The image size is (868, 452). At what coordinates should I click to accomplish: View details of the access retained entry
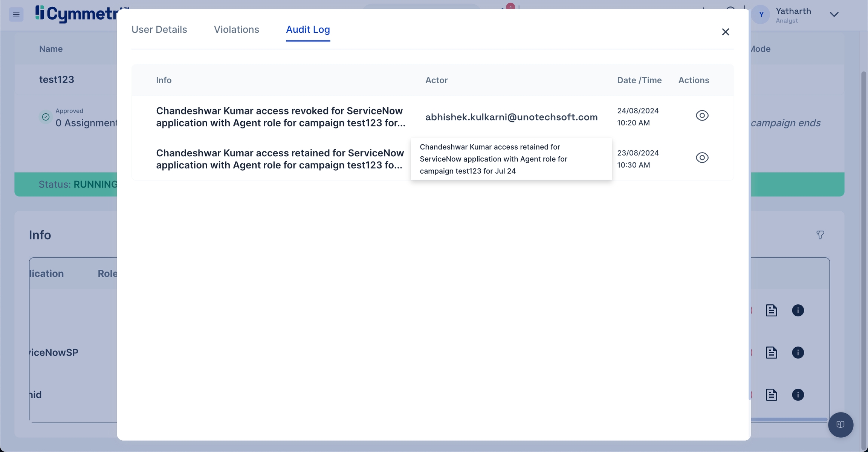pyautogui.click(x=702, y=158)
